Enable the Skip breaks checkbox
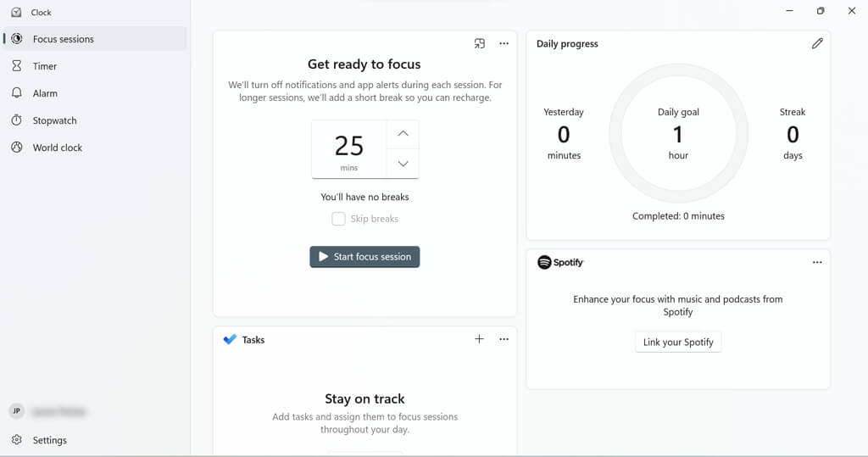This screenshot has height=457, width=868. pos(338,219)
